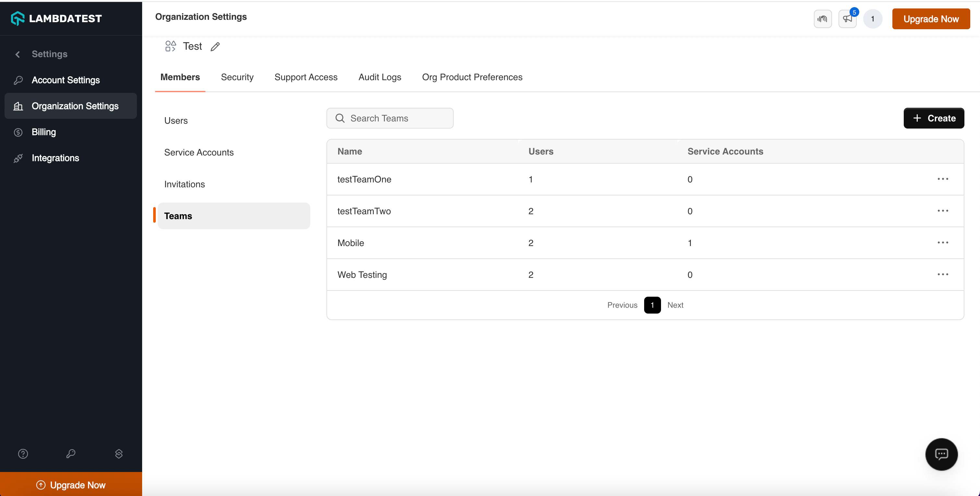Click the bottom-right sidebar footer icon
The height and width of the screenshot is (496, 980).
tap(119, 454)
